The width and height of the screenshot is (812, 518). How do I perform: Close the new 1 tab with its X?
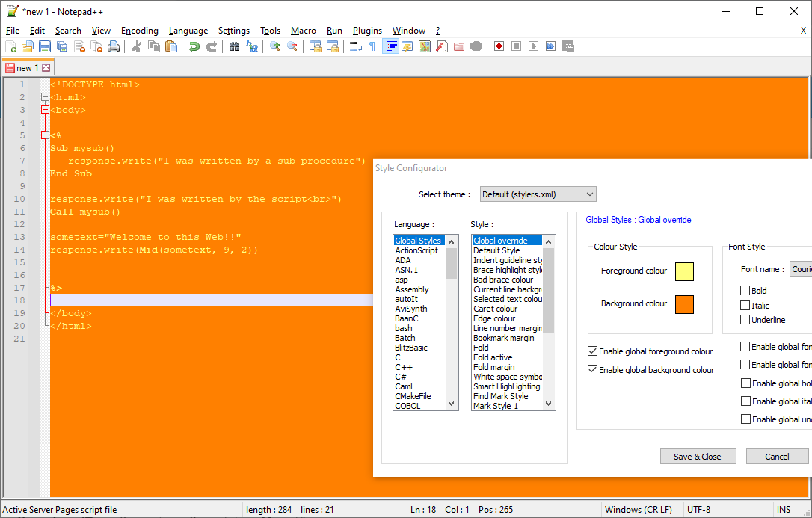(x=46, y=68)
